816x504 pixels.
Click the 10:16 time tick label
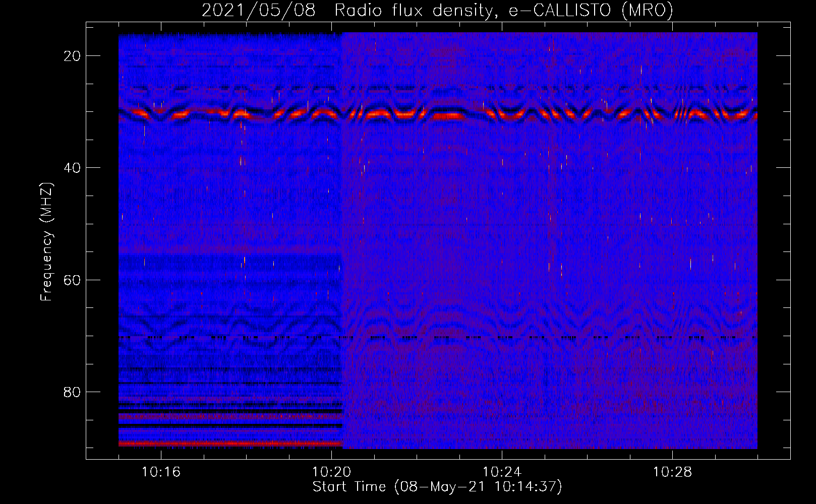(161, 472)
